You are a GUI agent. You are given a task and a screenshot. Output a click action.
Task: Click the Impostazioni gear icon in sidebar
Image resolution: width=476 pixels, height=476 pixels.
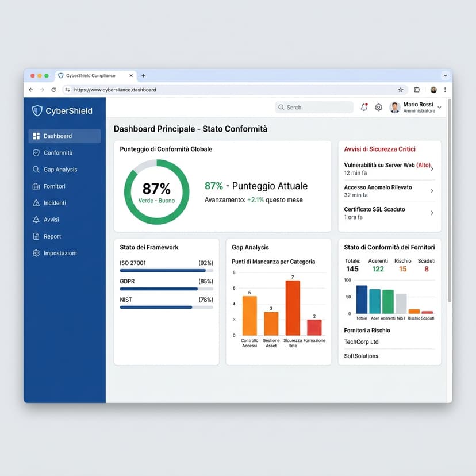pos(36,253)
